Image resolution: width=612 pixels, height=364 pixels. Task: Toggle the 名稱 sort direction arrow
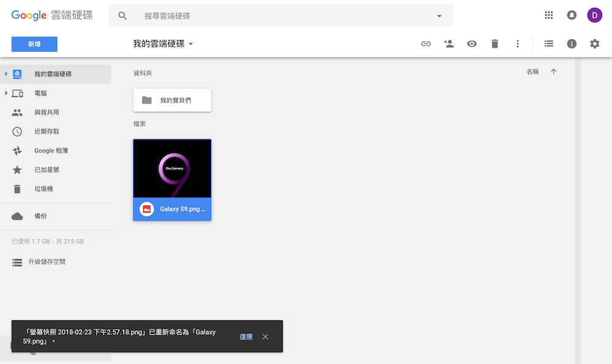553,71
